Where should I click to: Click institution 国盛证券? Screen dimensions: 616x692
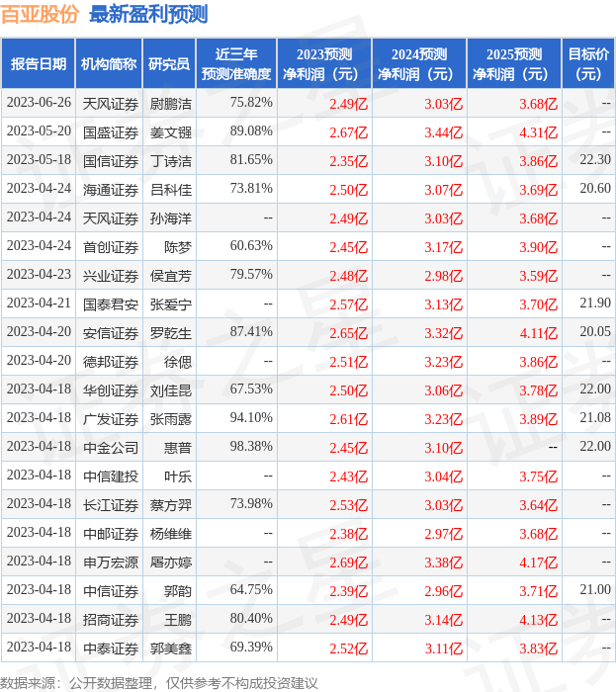point(111,132)
